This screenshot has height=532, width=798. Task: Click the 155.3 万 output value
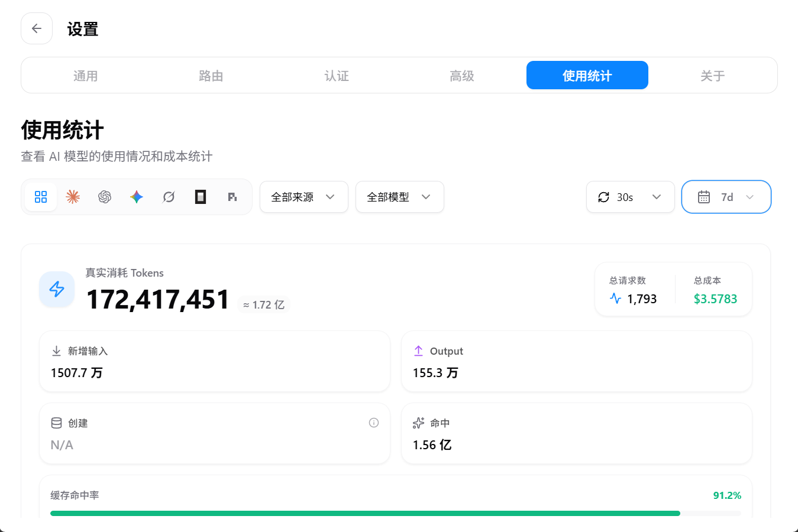point(435,373)
